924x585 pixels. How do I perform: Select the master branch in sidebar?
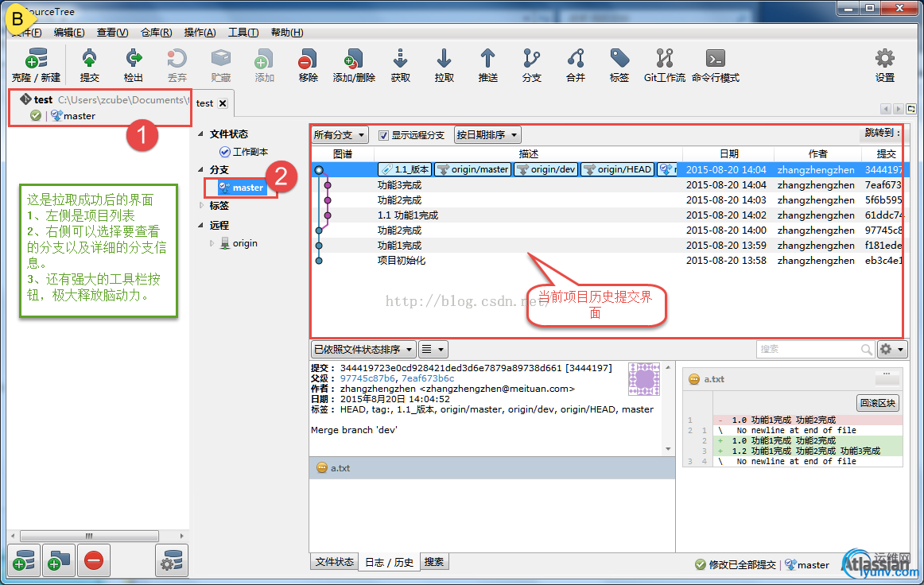[x=242, y=188]
